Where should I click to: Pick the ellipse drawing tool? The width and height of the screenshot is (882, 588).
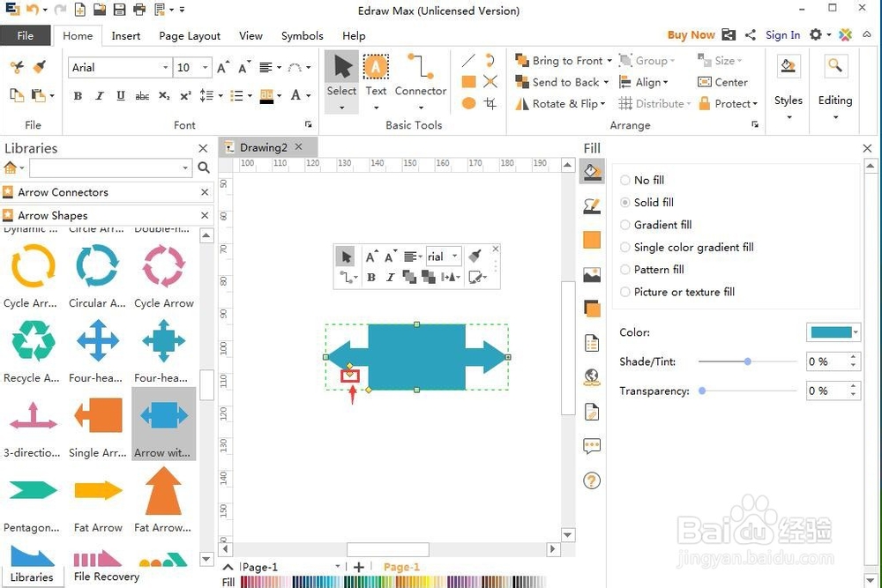click(x=468, y=103)
